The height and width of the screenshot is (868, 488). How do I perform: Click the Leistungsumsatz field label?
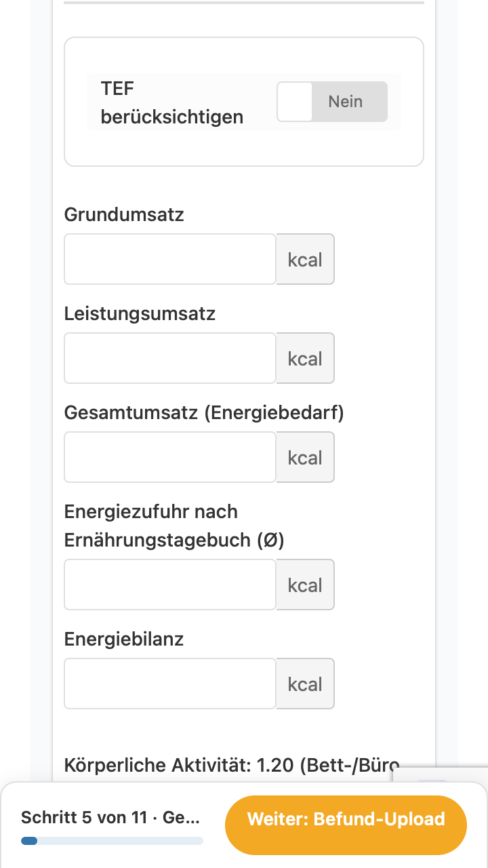[140, 314]
